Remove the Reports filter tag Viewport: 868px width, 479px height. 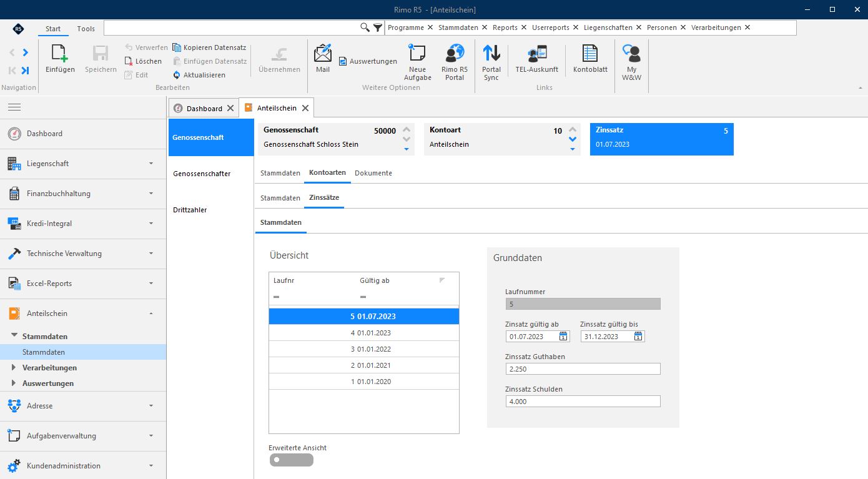(x=523, y=27)
